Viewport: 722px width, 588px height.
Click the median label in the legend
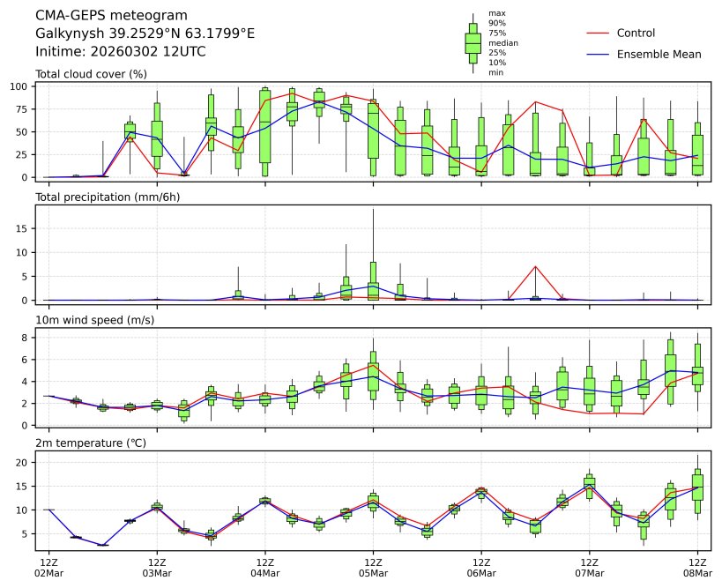pos(502,42)
